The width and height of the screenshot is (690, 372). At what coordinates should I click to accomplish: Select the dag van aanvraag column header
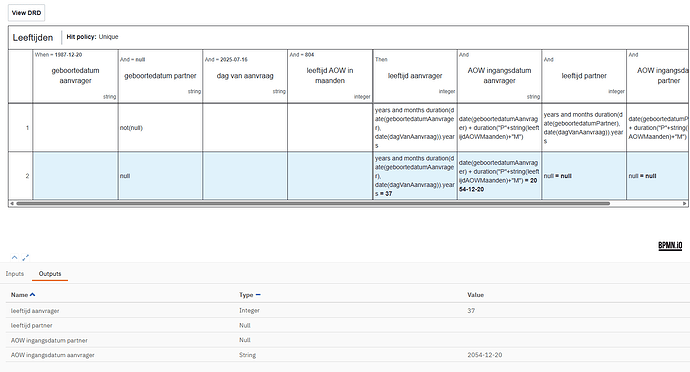tap(245, 76)
